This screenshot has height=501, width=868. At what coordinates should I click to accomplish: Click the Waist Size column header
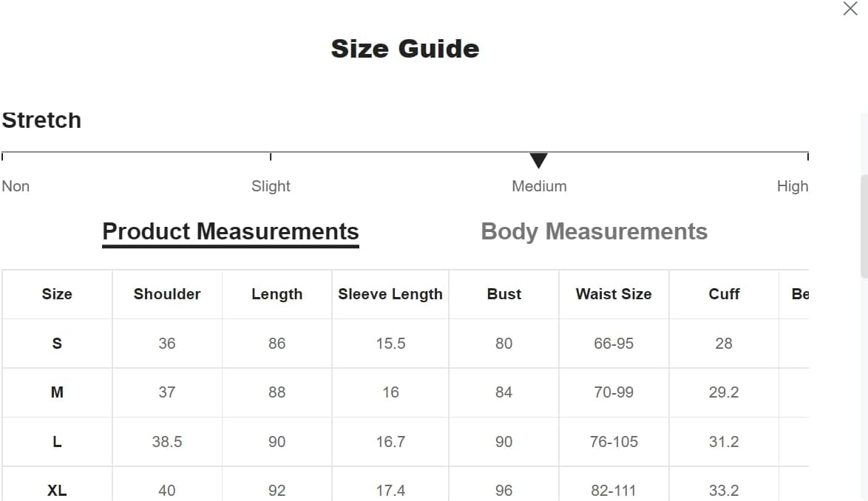614,294
